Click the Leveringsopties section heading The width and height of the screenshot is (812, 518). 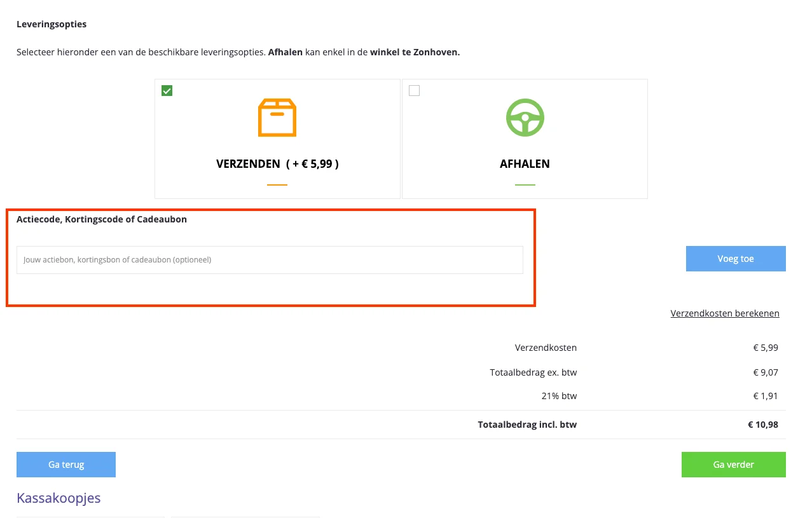pos(52,24)
